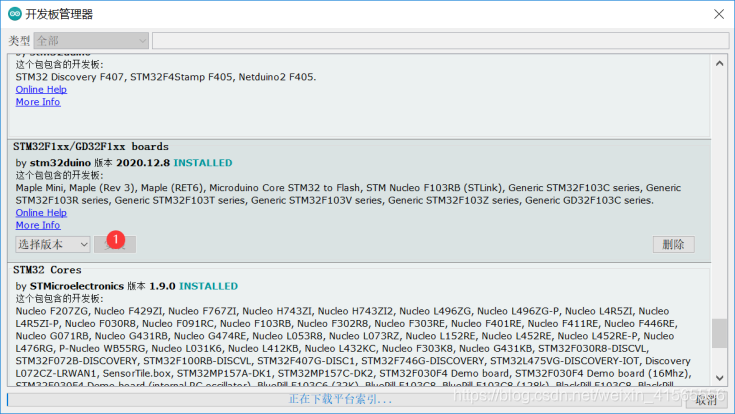
Task: Open More Info link under STM32 Discovery F407
Action: point(38,102)
